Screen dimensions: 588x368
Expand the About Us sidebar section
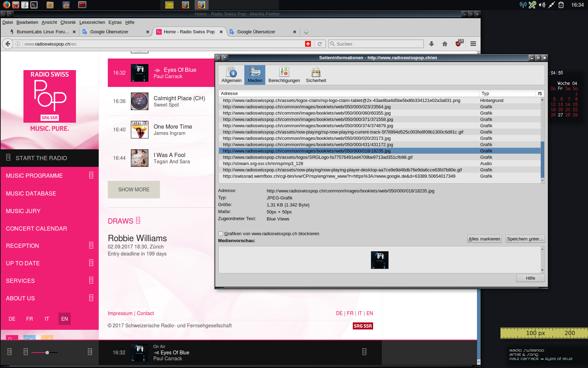click(x=91, y=298)
